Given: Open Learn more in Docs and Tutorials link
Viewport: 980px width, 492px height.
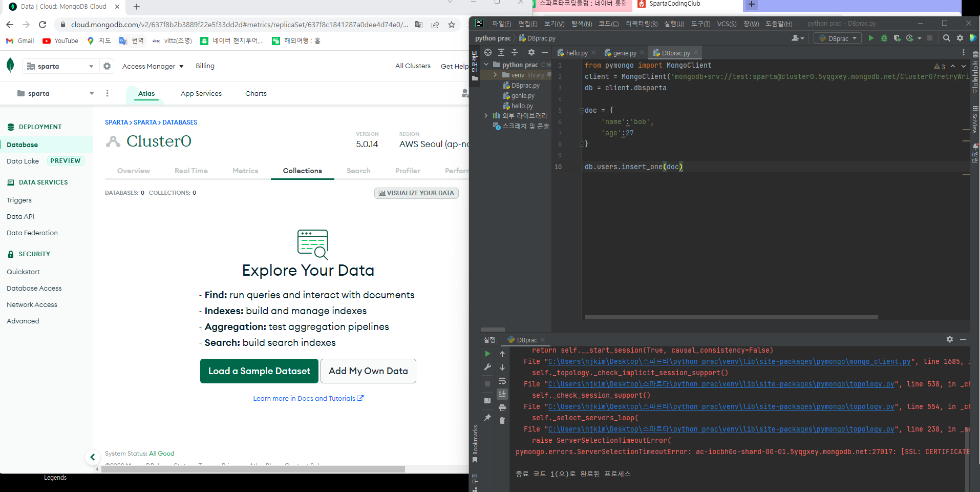Looking at the screenshot, I should tap(308, 398).
